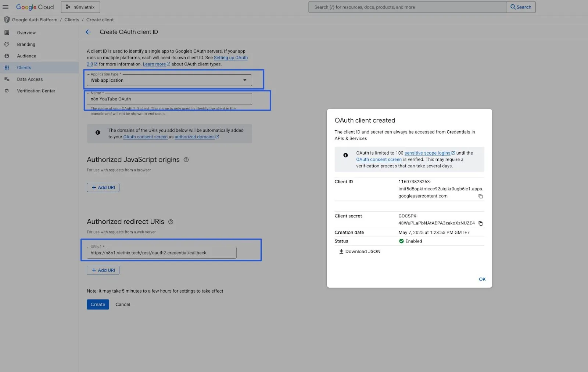Click the Clients grid icon
588x372 pixels.
coord(7,68)
